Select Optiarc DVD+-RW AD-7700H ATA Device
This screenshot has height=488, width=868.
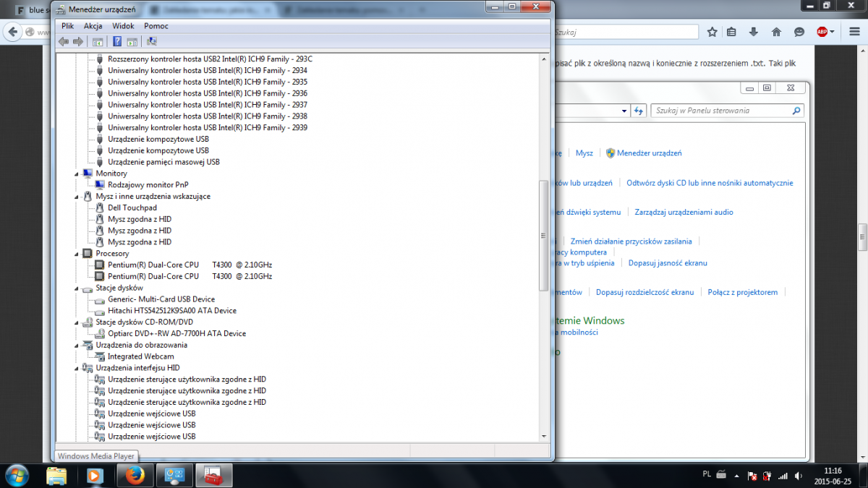(x=177, y=334)
